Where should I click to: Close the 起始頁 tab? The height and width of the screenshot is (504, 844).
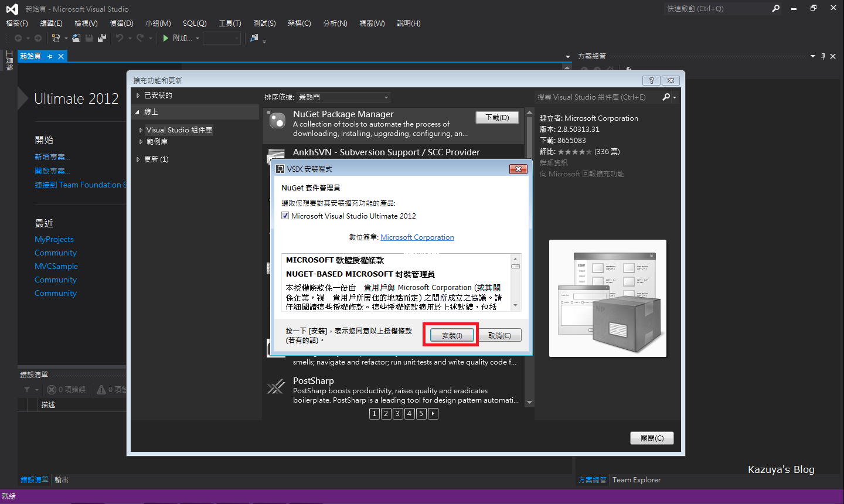pos(60,56)
